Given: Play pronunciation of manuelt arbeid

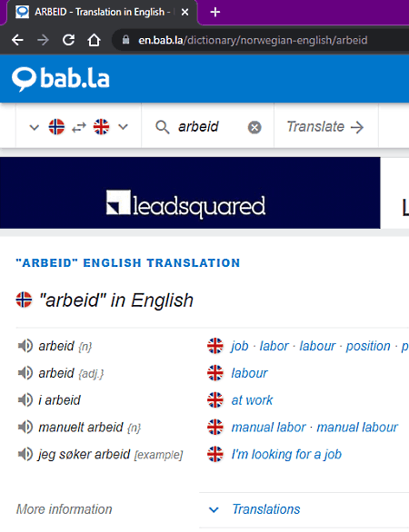Looking at the screenshot, I should pos(25,428).
